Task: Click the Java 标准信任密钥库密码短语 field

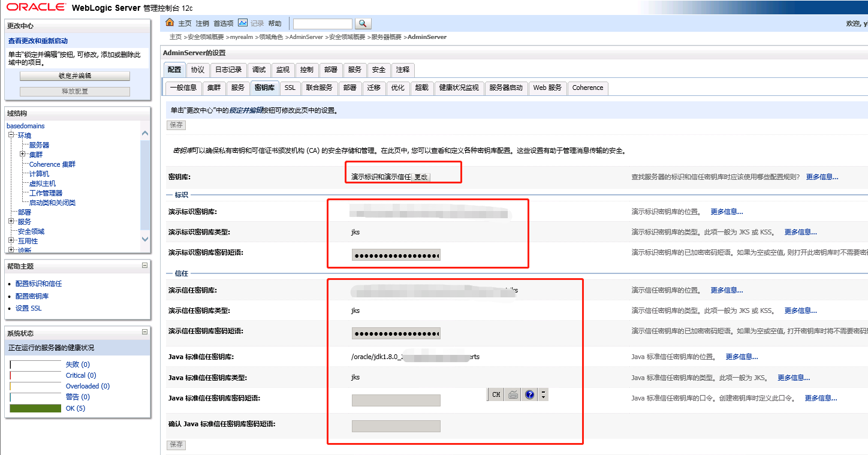Action: pyautogui.click(x=396, y=400)
